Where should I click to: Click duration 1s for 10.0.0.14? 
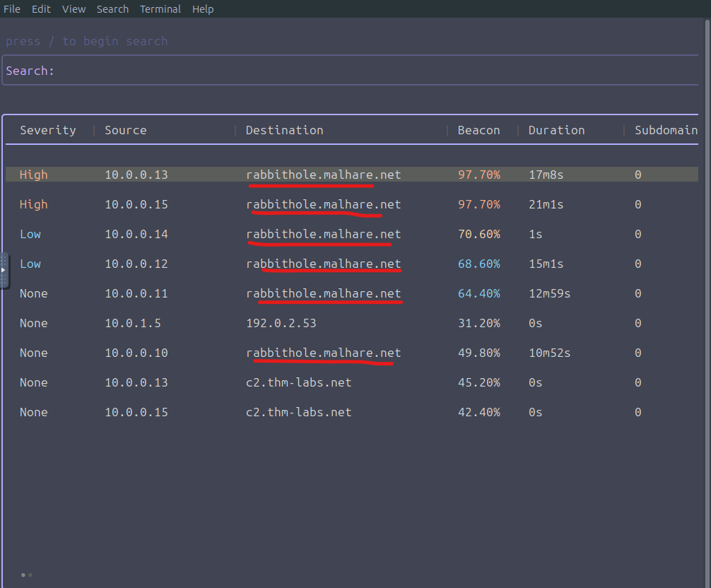pos(536,234)
